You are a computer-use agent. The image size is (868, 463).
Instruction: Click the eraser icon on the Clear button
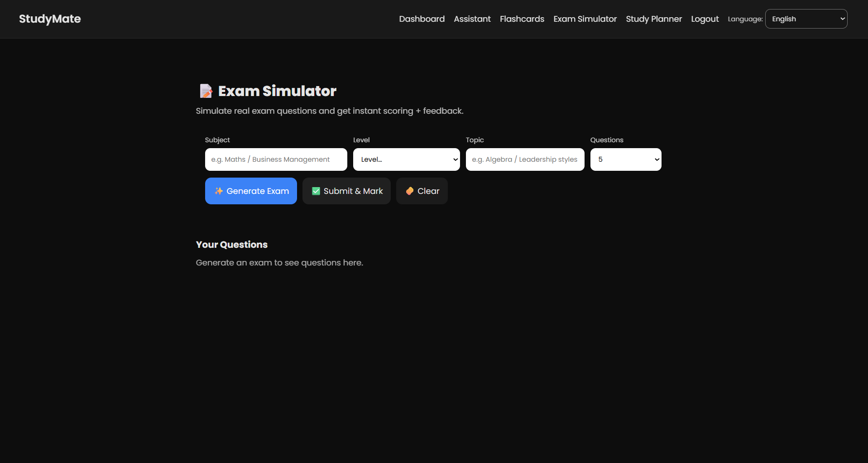pos(409,191)
